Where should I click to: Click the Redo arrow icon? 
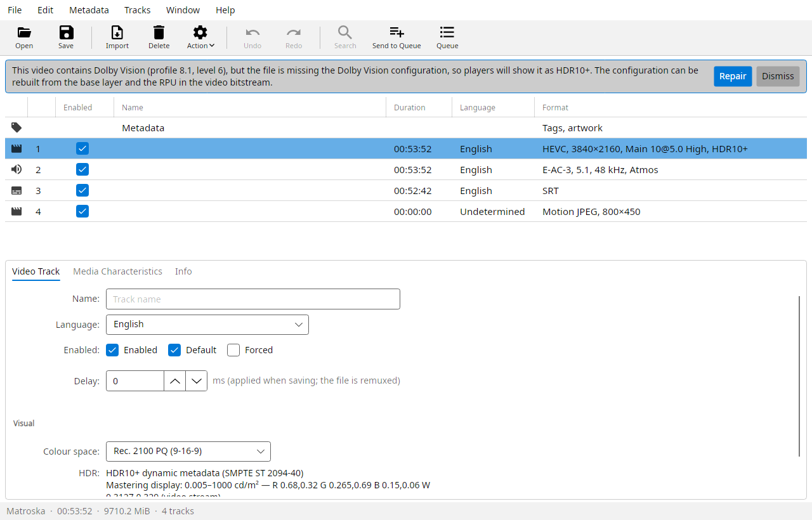pos(294,33)
